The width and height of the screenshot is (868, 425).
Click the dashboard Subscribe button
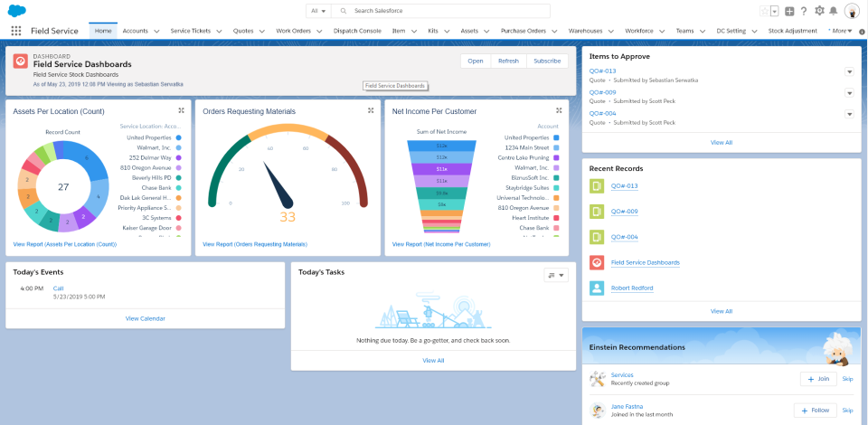pyautogui.click(x=548, y=61)
